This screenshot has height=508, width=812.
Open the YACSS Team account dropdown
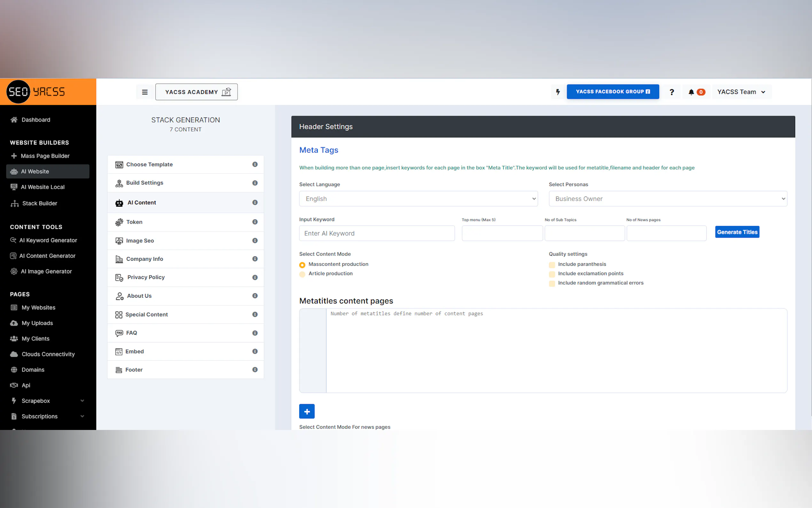pyautogui.click(x=741, y=92)
